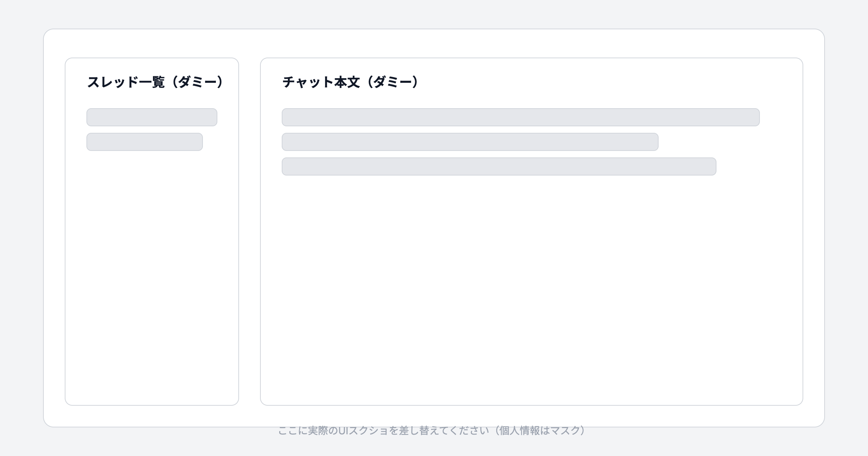Click the longest thread list skeleton row

coord(152,117)
